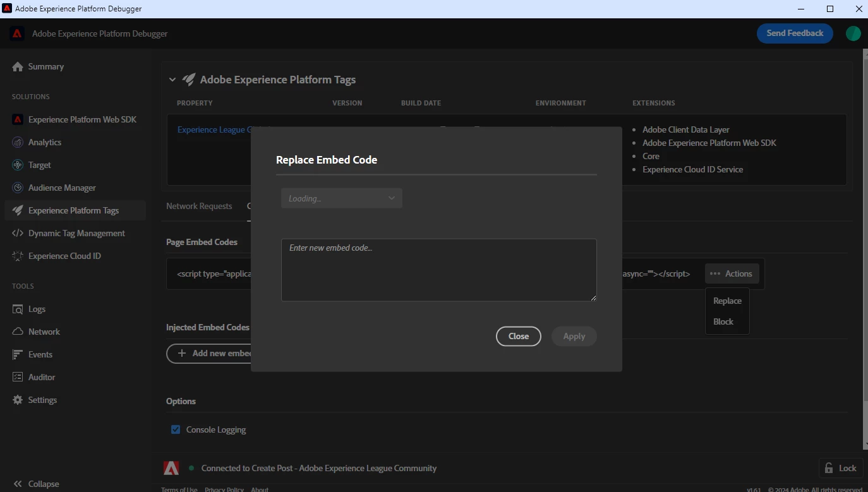
Task: Open the Experience League property link
Action: pos(215,129)
